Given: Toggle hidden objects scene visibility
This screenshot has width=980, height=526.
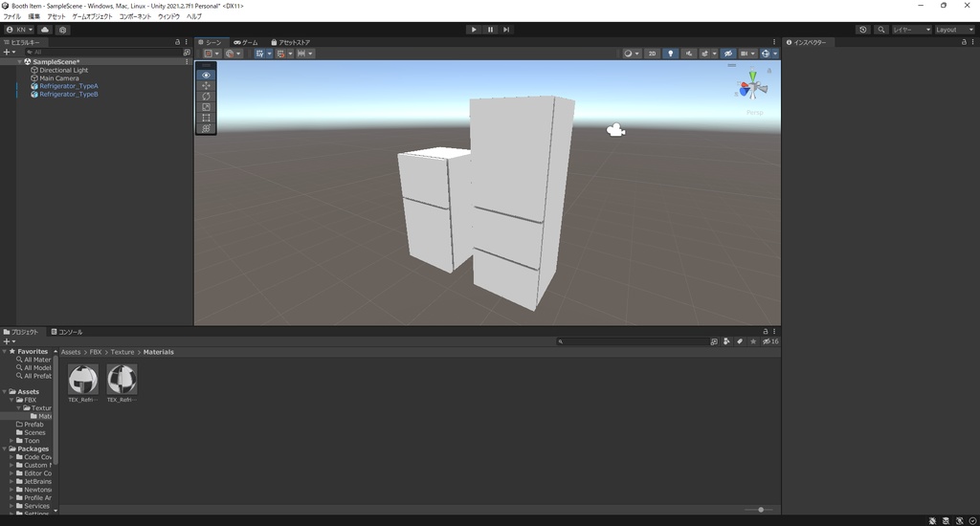Looking at the screenshot, I should [728, 54].
